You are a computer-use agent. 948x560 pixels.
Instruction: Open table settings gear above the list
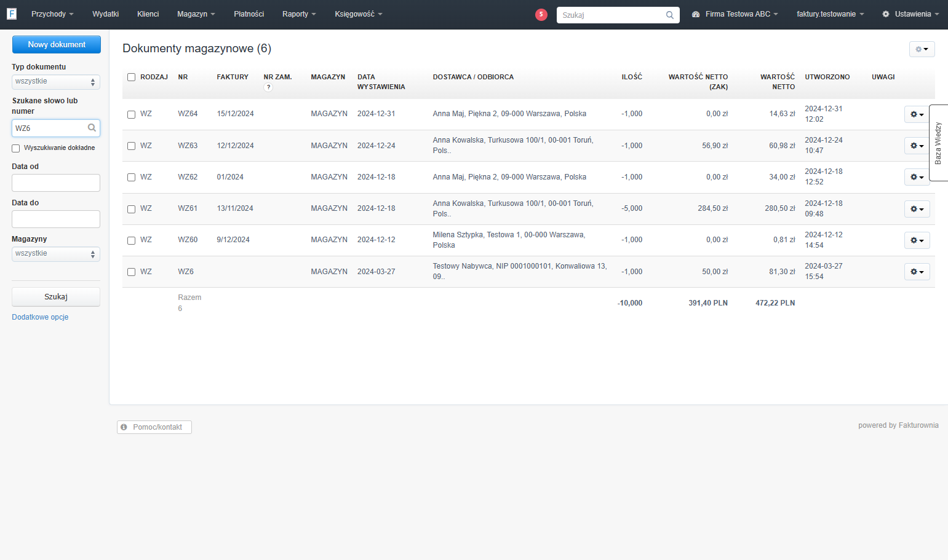click(x=922, y=49)
